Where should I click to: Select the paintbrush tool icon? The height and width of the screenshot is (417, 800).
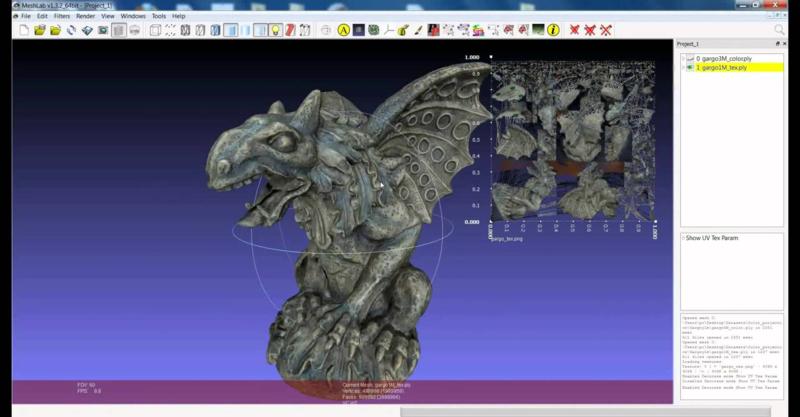pyautogui.click(x=418, y=30)
